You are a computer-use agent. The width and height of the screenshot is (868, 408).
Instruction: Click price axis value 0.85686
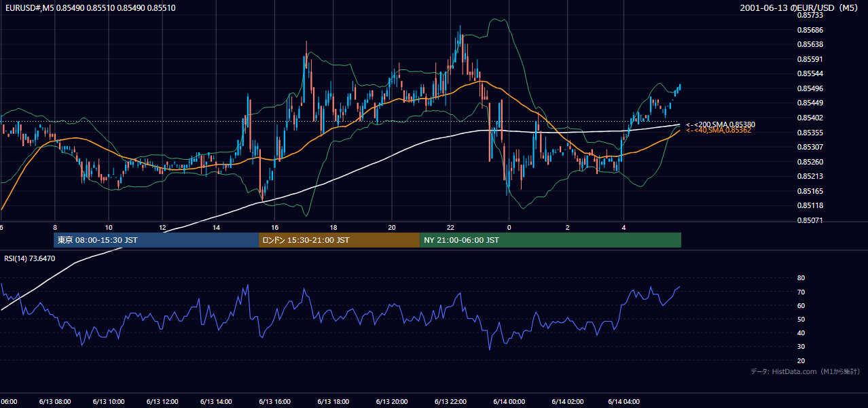click(x=810, y=30)
